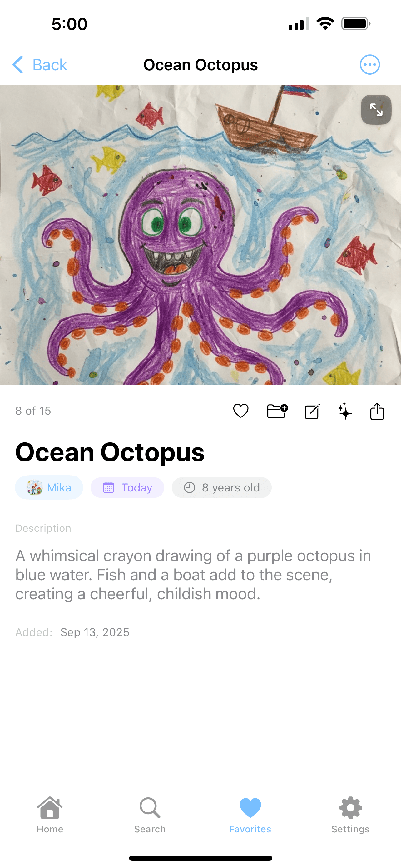Screen dimensions: 401x868
Task: Tap the calendar icon in Today chip
Action: (x=108, y=487)
